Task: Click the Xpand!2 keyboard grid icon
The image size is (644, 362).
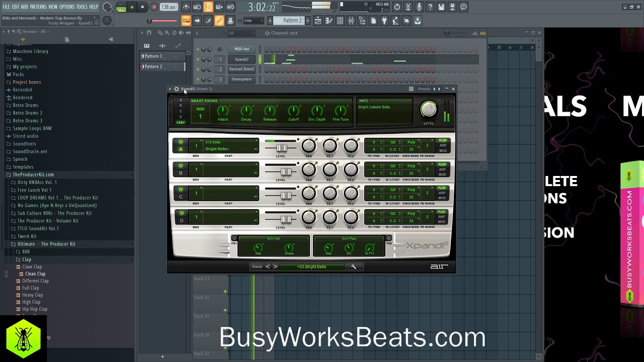Action: point(411,89)
